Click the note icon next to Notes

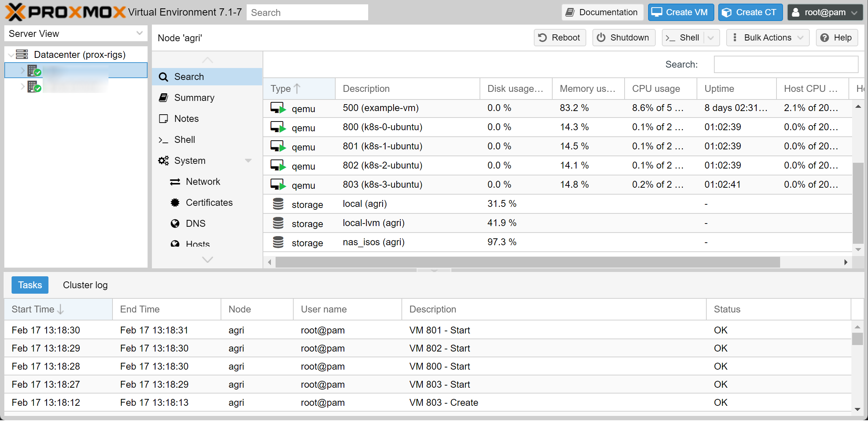(x=163, y=119)
